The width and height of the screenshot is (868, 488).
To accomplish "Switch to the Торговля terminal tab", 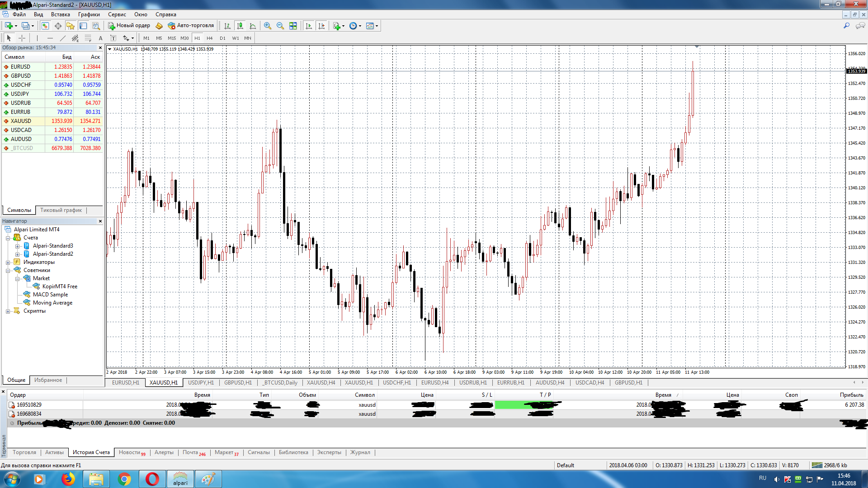I will click(24, 452).
